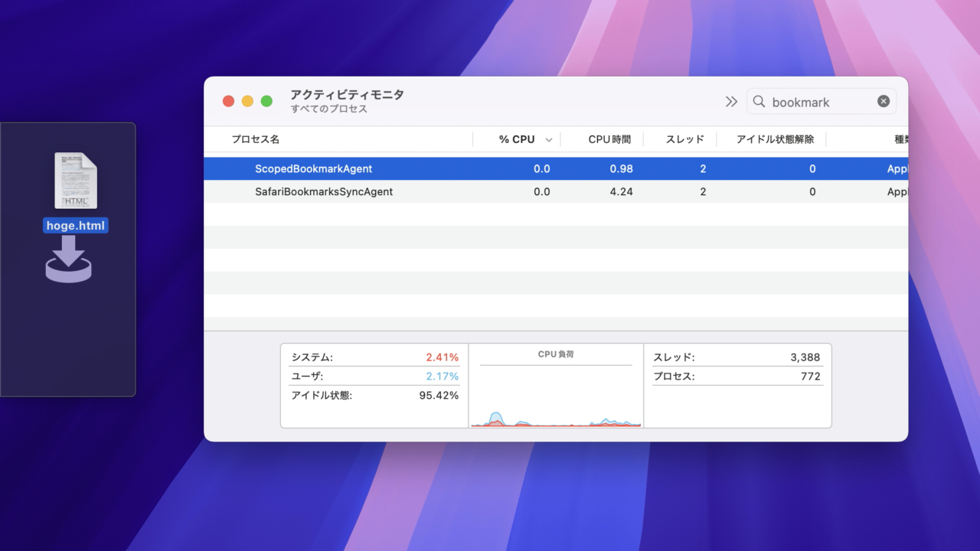Viewport: 980px width, 551px height.
Task: Sort by the % CPU column header
Action: click(517, 139)
